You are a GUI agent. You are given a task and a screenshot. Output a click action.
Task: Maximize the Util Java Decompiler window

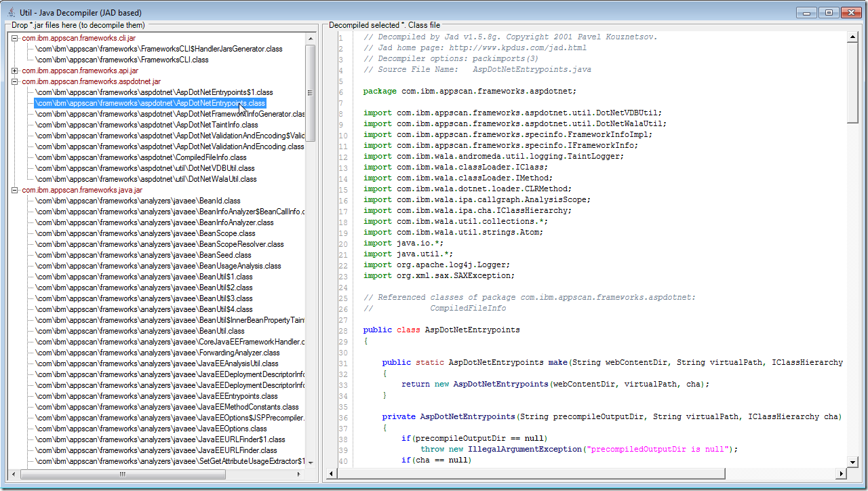pos(828,12)
